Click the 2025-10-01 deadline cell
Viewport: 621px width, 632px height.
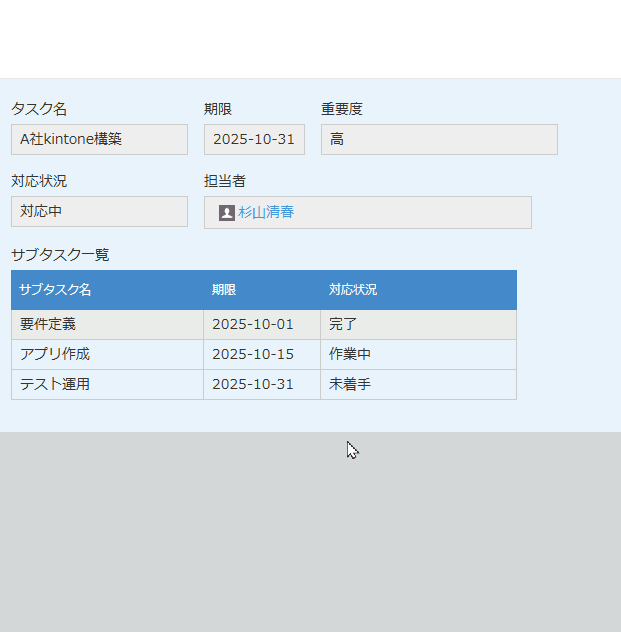261,325
